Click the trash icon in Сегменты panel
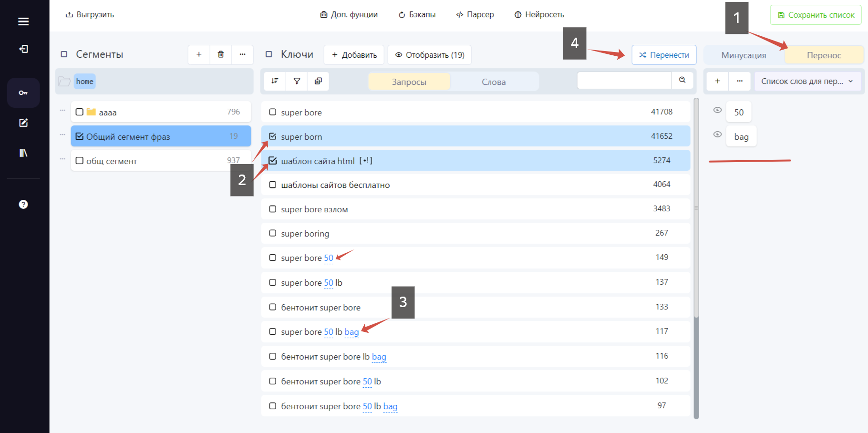Screen dimensions: 868x433 (x=221, y=54)
